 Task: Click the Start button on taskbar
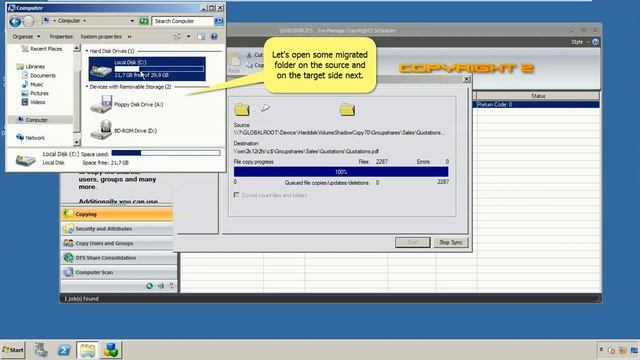click(13, 350)
